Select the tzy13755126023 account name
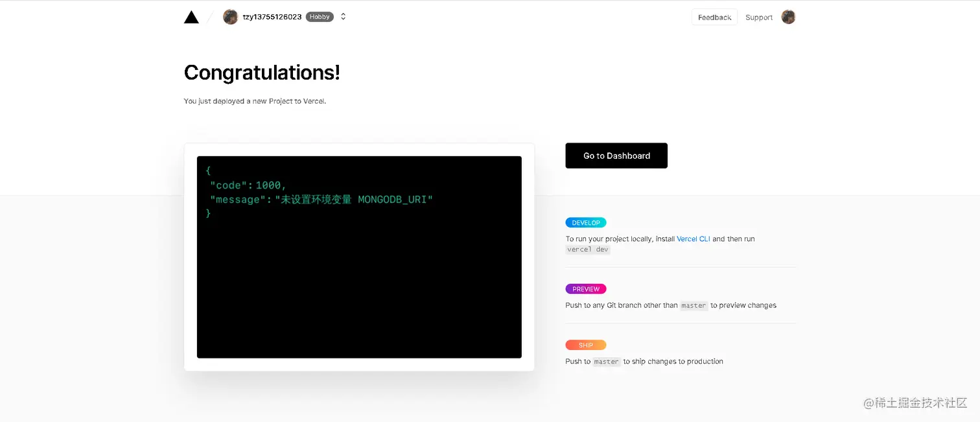The height and width of the screenshot is (422, 980). [x=272, y=17]
